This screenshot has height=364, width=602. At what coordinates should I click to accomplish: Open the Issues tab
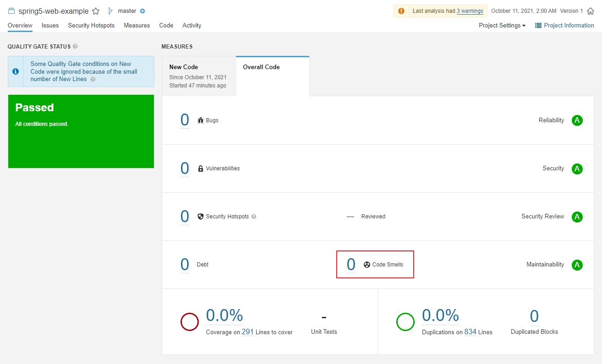50,26
